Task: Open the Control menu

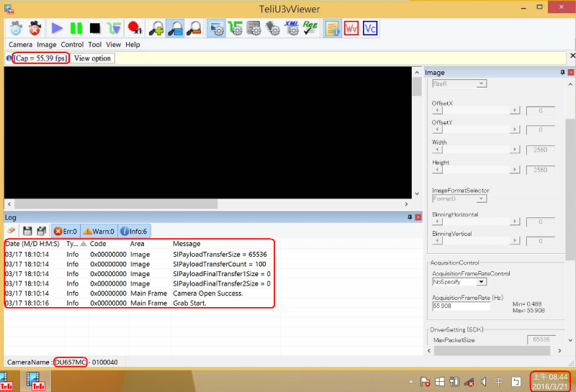Action: click(x=72, y=45)
